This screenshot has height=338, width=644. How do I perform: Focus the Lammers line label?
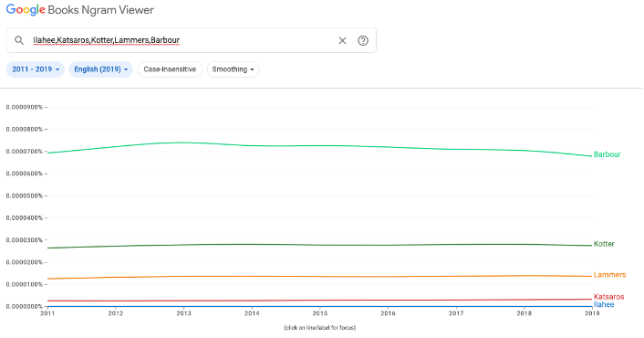click(x=609, y=275)
